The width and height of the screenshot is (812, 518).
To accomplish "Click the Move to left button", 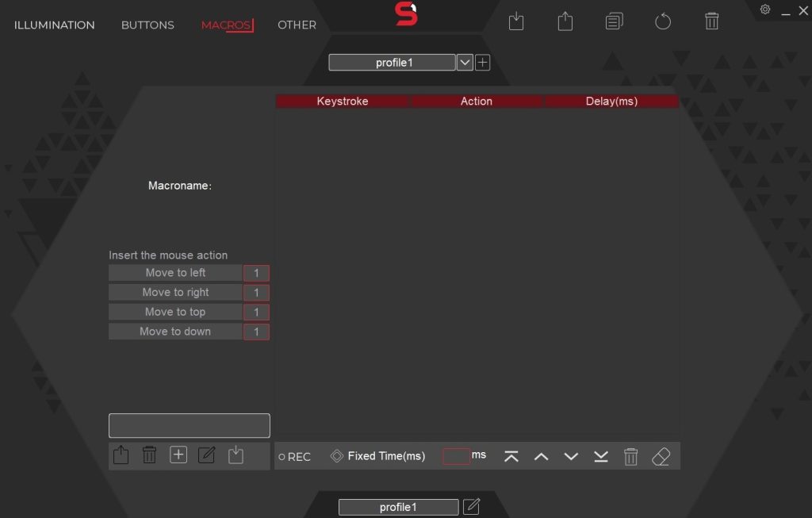I will tap(175, 272).
